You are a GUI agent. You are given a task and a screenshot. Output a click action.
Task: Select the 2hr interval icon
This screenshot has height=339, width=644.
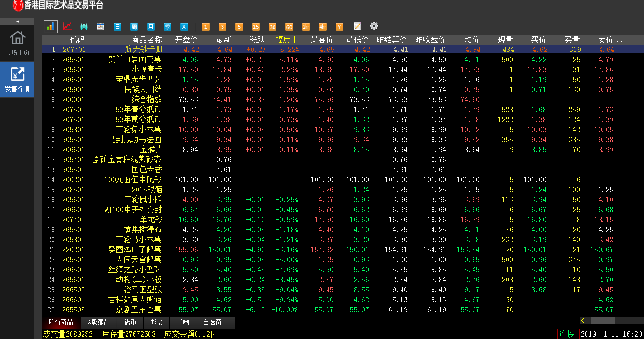(x=306, y=27)
